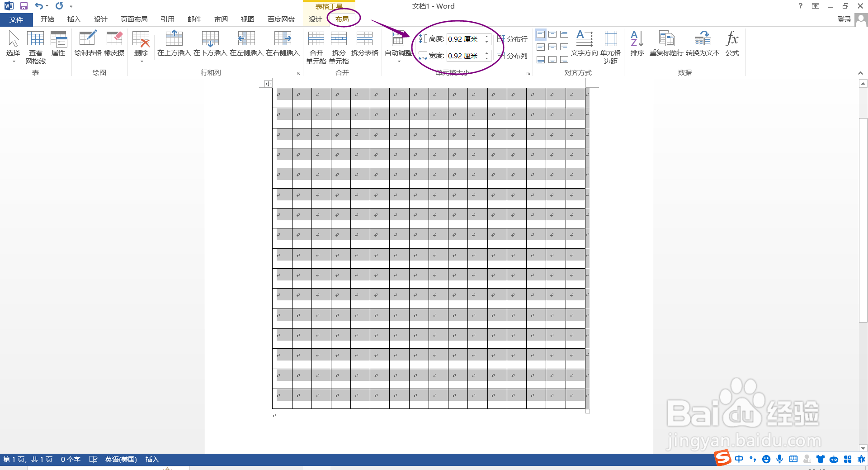The width and height of the screenshot is (868, 470).
Task: Toggle Insert/Overtype mode (插入) in status bar
Action: click(152, 460)
